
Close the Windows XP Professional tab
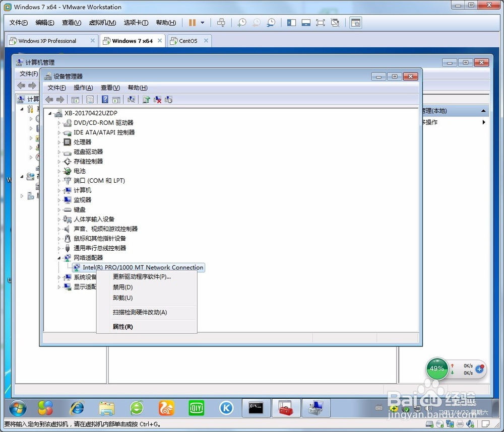click(x=93, y=40)
